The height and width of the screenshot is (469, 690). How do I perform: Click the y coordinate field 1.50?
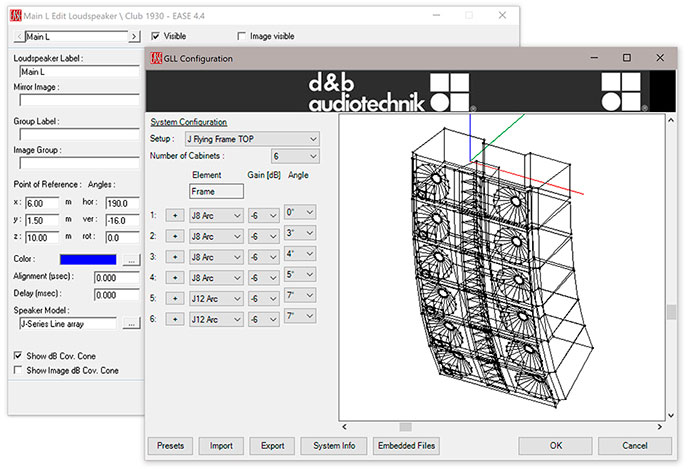click(42, 220)
